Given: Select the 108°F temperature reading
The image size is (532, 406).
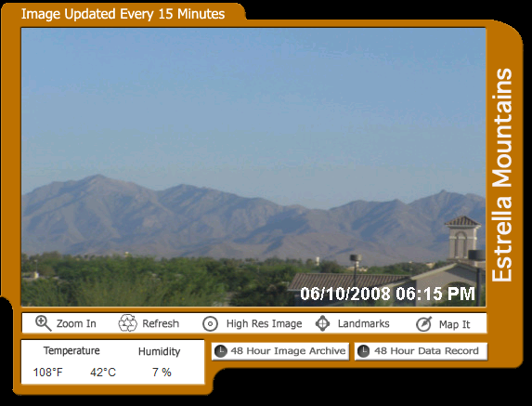Looking at the screenshot, I should coord(48,373).
